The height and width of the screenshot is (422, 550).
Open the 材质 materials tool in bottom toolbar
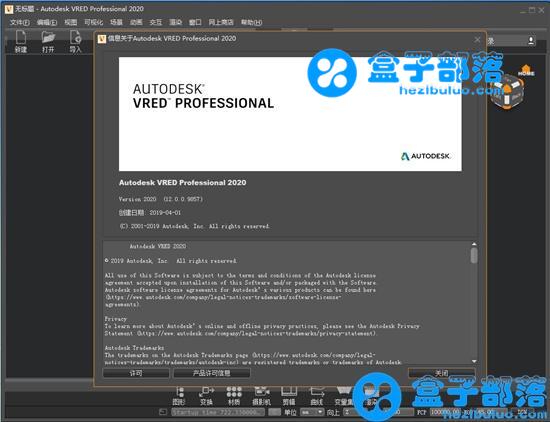(x=234, y=396)
